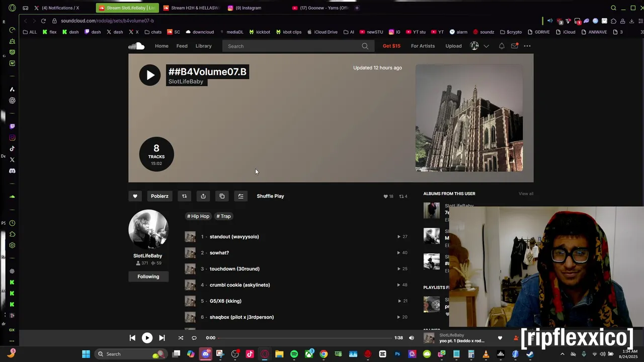644x362 pixels.
Task: Open the SlotLifeBaby name link under the avatar
Action: [147, 256]
